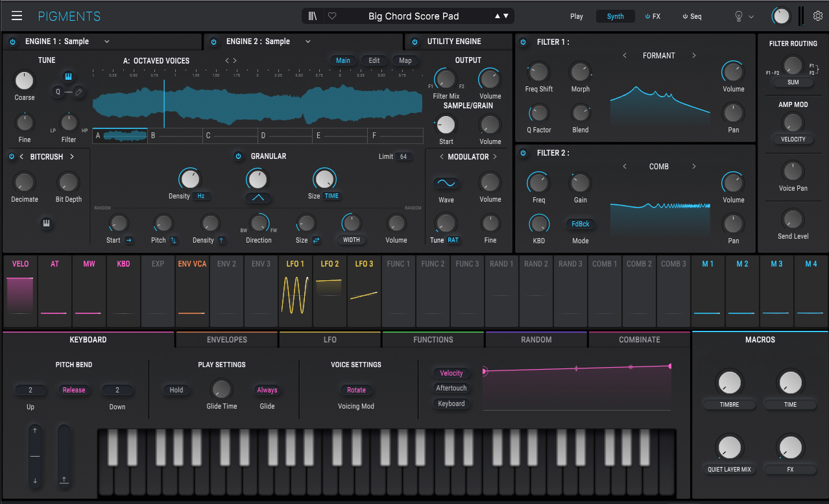829x504 pixels.
Task: Select next Filter 2 type arrow
Action: click(x=693, y=167)
